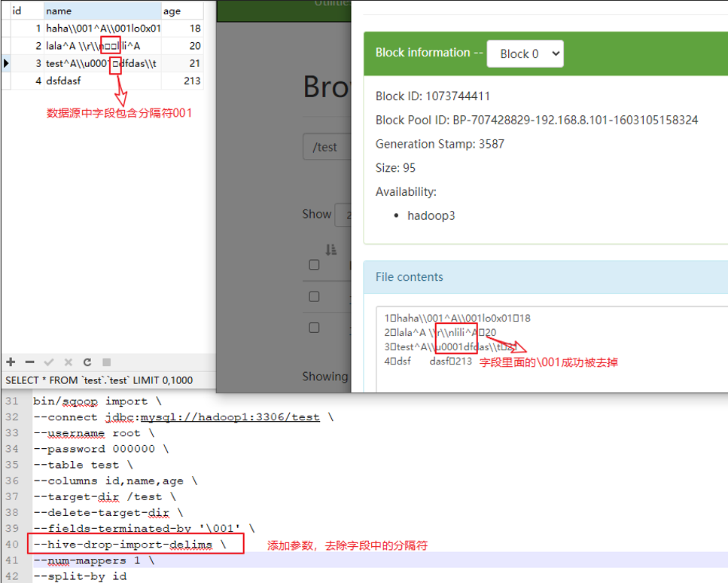The width and height of the screenshot is (728, 583).
Task: Select the age cell with 21
Action: [x=182, y=63]
